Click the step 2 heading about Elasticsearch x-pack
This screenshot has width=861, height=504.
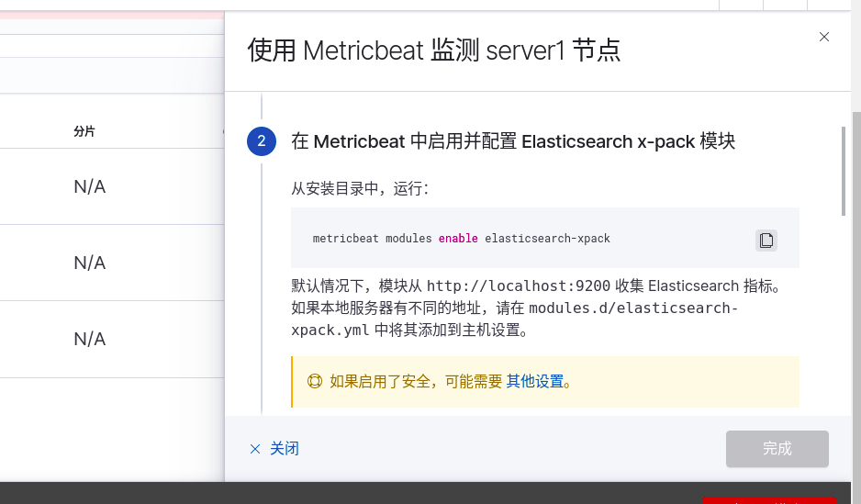[x=513, y=141]
